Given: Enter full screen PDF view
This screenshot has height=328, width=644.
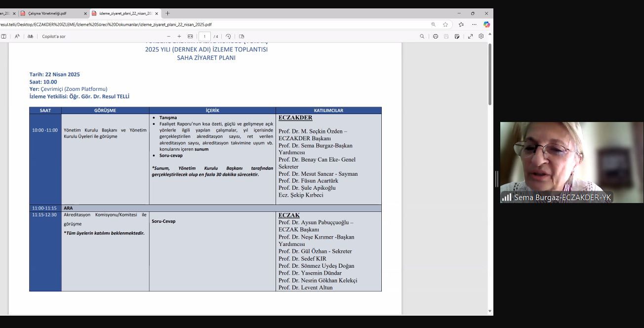Looking at the screenshot, I should pos(470,37).
